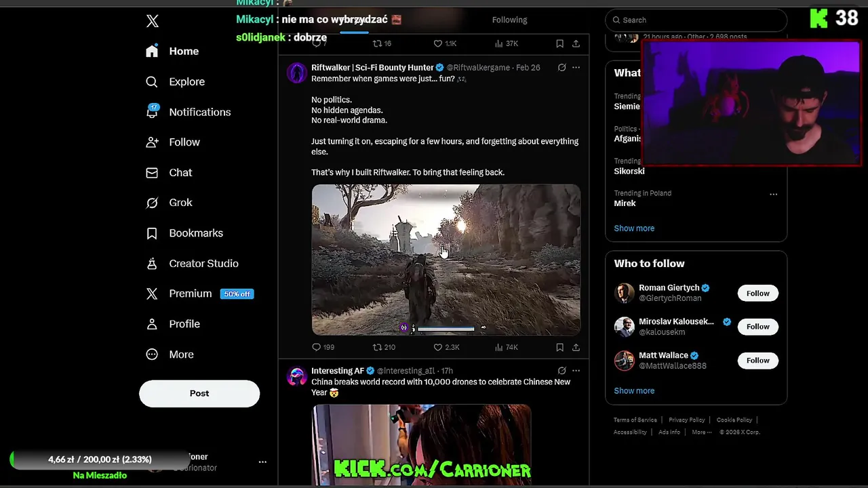The height and width of the screenshot is (488, 868).
Task: Click the video progress bar on Riftwalker post
Action: point(446,329)
